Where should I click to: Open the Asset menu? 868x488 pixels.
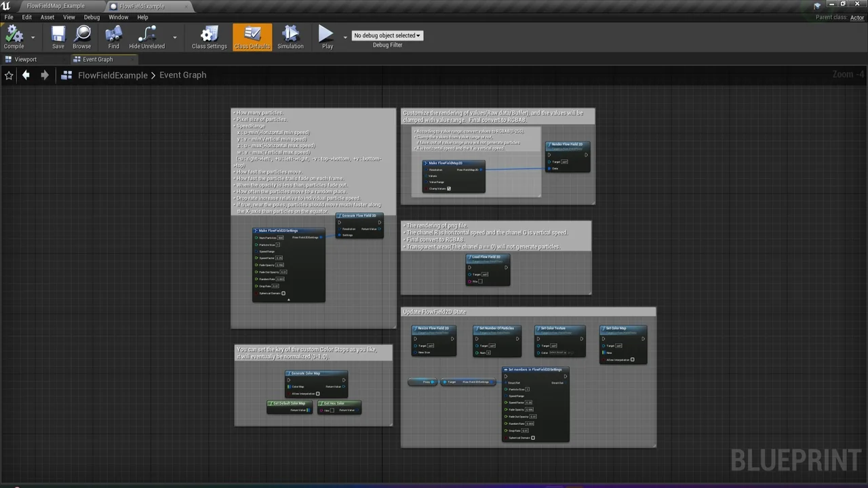click(x=47, y=17)
